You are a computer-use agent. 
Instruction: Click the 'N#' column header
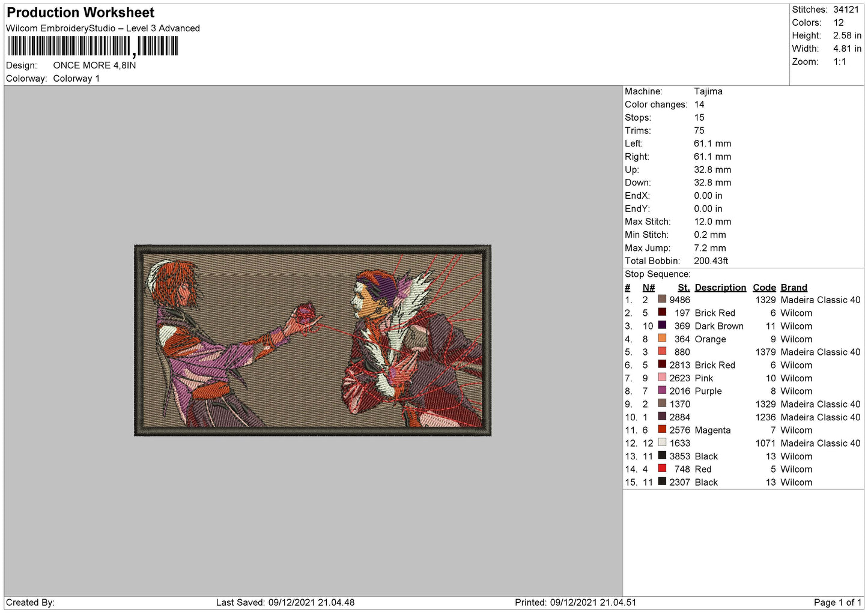648,288
